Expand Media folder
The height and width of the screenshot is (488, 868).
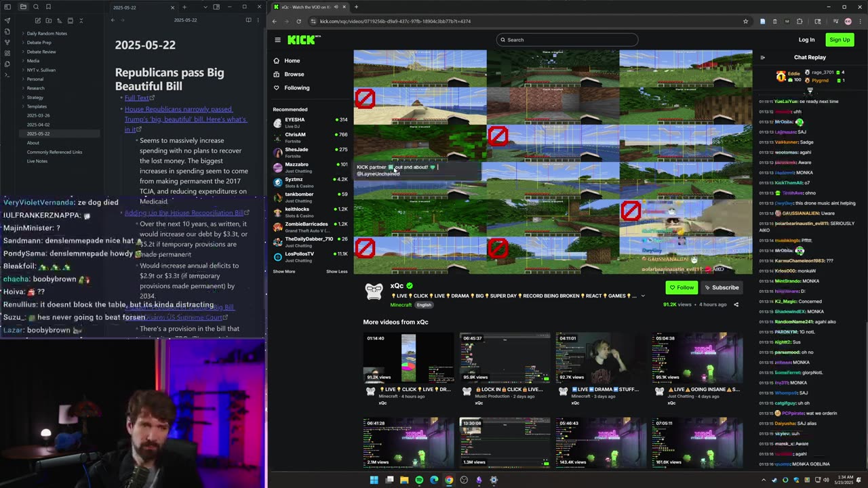point(33,60)
